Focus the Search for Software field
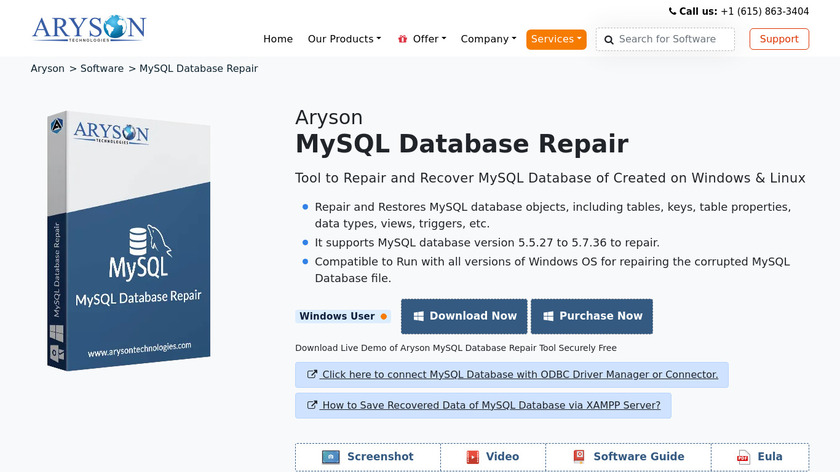840x472 pixels. click(x=665, y=39)
